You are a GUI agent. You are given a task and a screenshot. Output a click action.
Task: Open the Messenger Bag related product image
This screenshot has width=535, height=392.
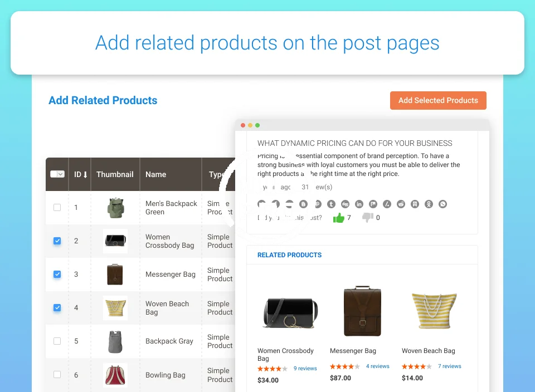click(362, 311)
